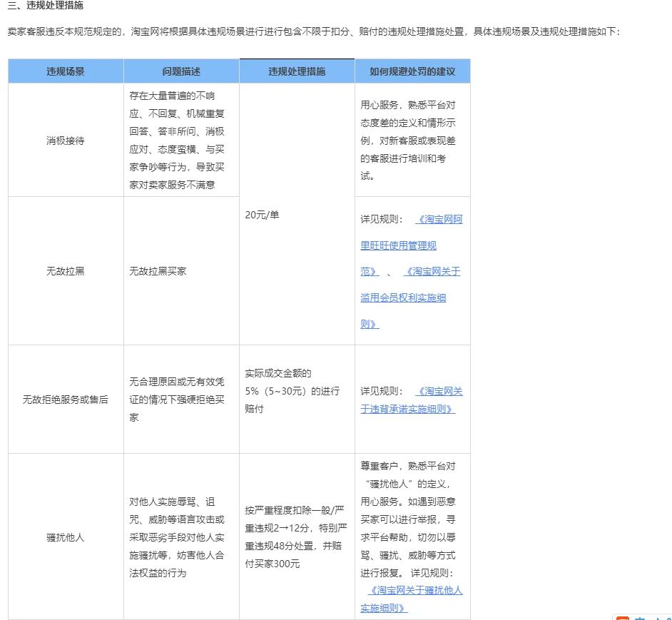Click the 三、违规处理措施 section heading

(x=46, y=5)
